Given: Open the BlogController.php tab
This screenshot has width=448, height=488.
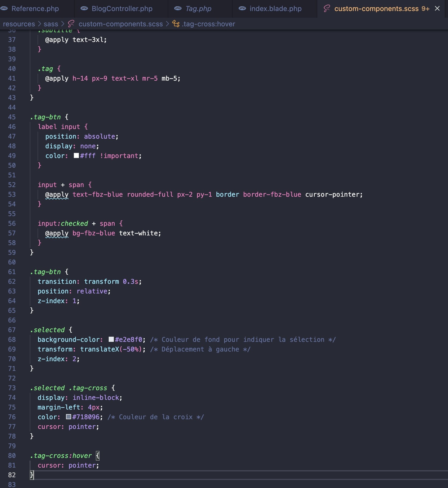Looking at the screenshot, I should pos(122,9).
